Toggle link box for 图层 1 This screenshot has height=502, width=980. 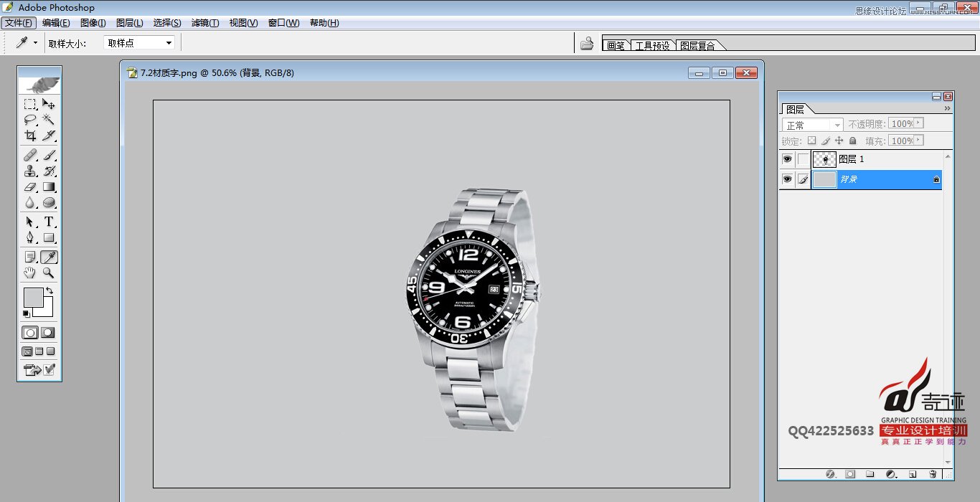804,159
